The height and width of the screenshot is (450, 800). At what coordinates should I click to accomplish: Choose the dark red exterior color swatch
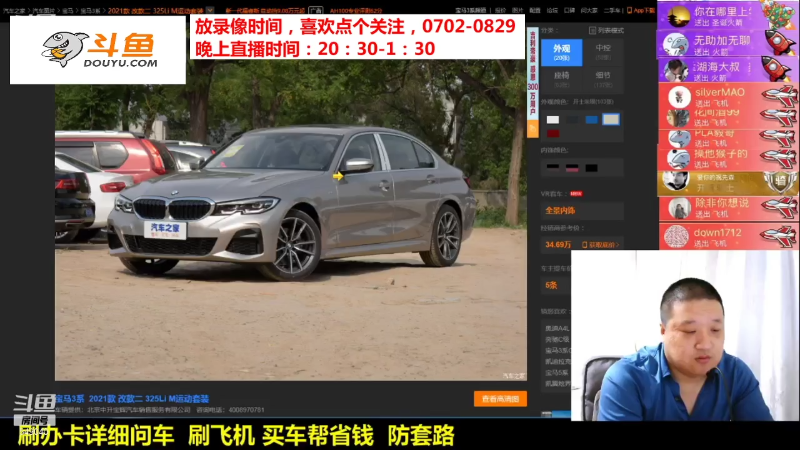pos(553,134)
